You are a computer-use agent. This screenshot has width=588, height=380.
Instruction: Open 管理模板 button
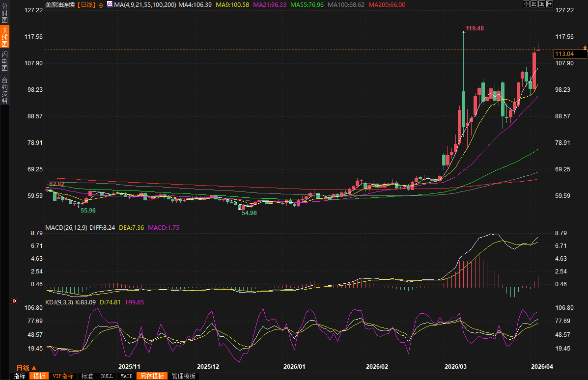coord(183,376)
